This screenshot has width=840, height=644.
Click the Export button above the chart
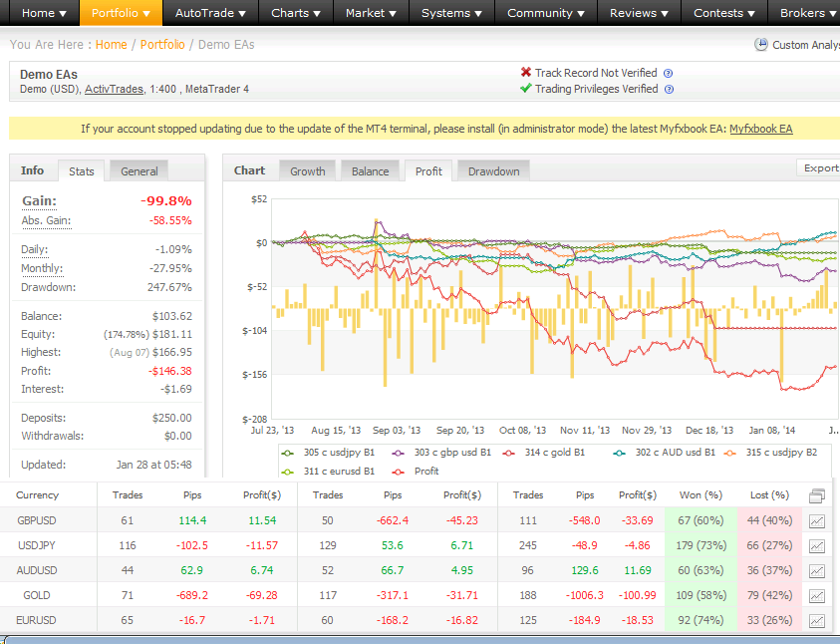point(819,168)
